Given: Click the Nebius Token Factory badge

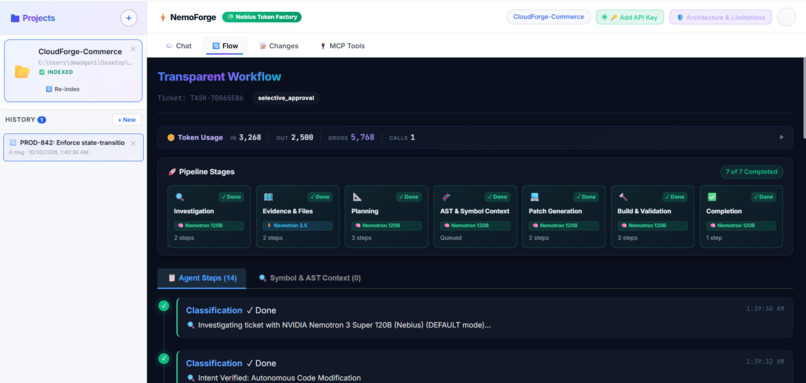Looking at the screenshot, I should (x=262, y=17).
